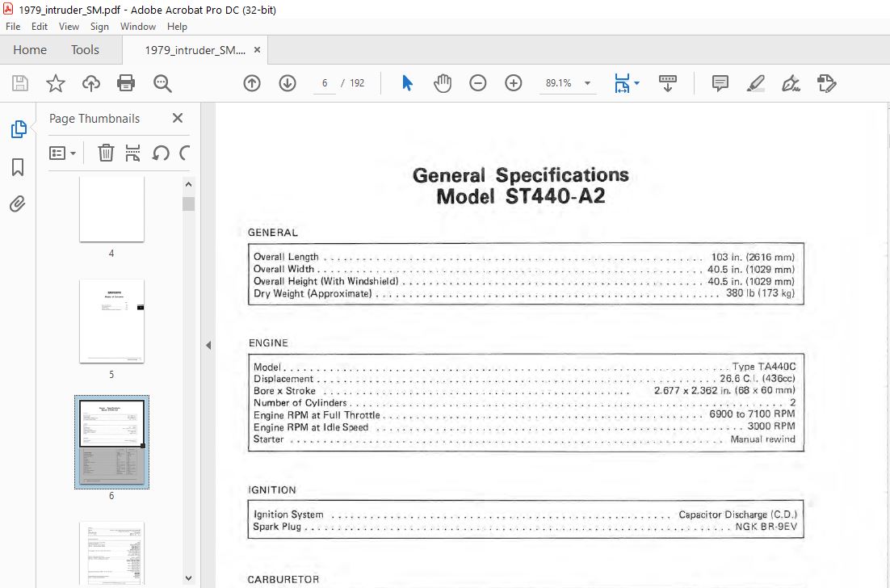Activate the hand pan tool
The width and height of the screenshot is (890, 588).
[x=443, y=83]
